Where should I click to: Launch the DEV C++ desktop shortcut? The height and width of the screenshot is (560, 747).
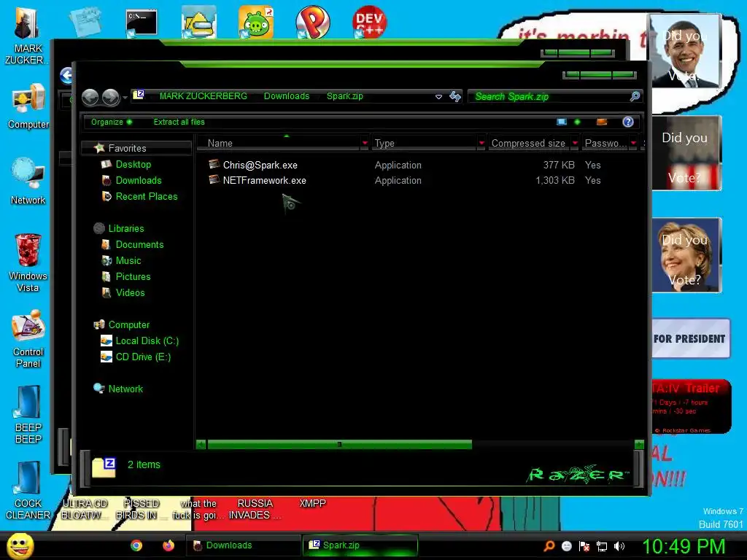pos(369,22)
